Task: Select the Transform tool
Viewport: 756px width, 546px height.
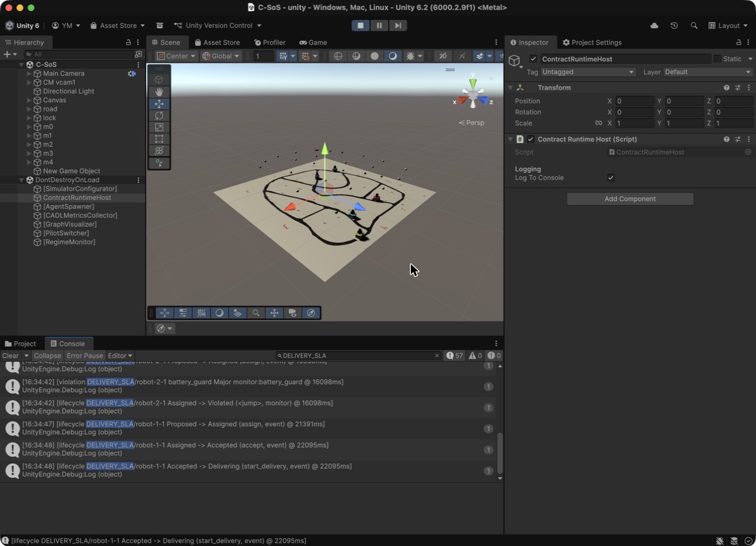Action: pos(159,151)
